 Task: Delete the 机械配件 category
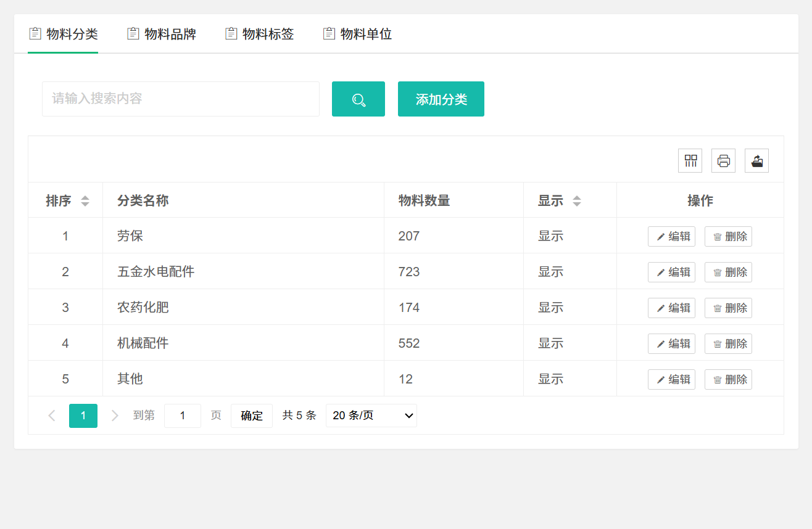tap(728, 343)
